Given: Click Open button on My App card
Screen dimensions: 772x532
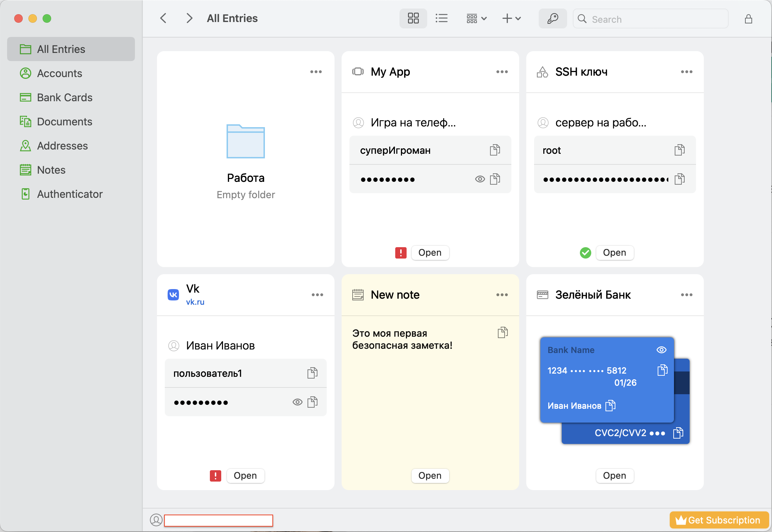Looking at the screenshot, I should pos(430,253).
